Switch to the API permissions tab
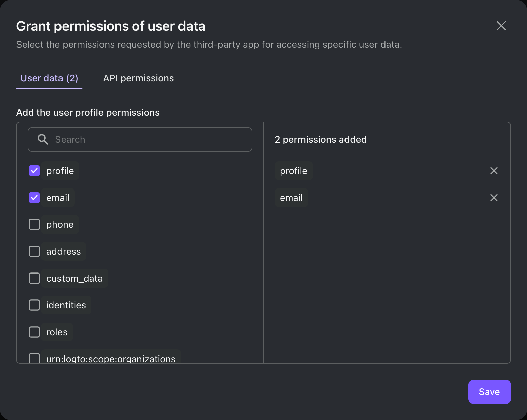527x420 pixels. (x=138, y=78)
